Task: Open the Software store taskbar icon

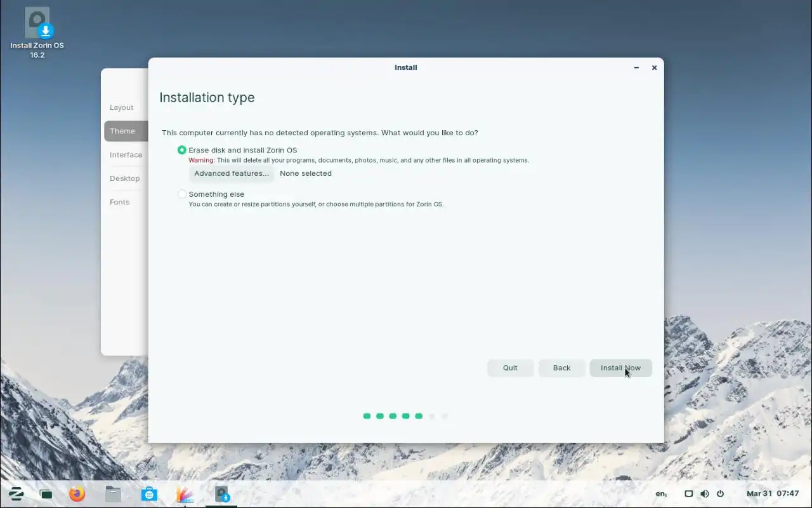Action: 149,494
